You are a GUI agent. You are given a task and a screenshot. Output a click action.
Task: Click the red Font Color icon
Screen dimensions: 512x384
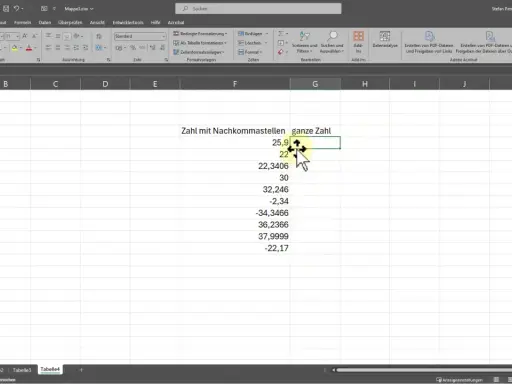coord(29,48)
